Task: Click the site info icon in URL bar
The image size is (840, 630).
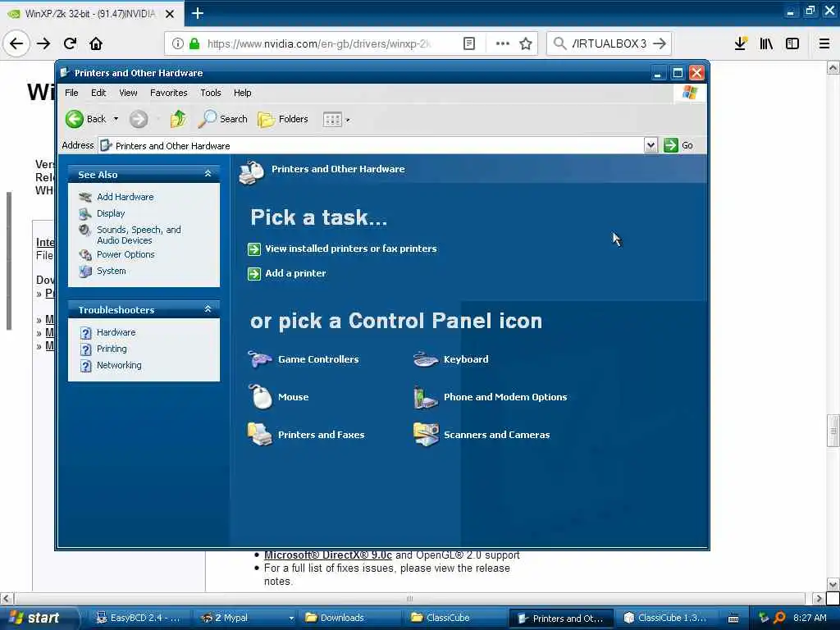Action: coord(178,43)
